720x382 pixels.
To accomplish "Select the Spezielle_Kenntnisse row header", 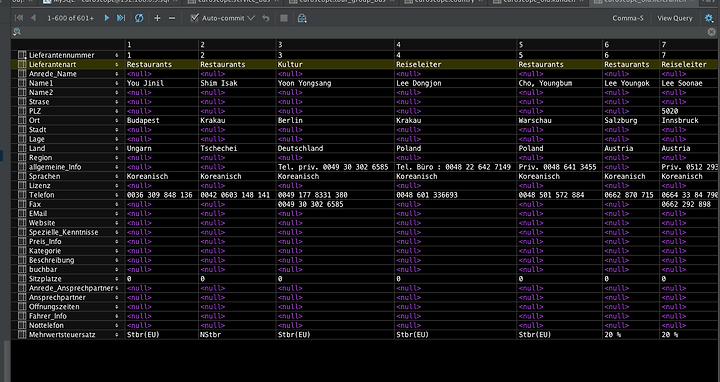I will pyautogui.click(x=68, y=232).
